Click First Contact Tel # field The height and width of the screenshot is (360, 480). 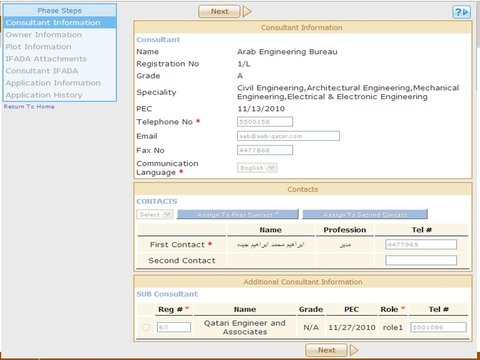(x=421, y=244)
